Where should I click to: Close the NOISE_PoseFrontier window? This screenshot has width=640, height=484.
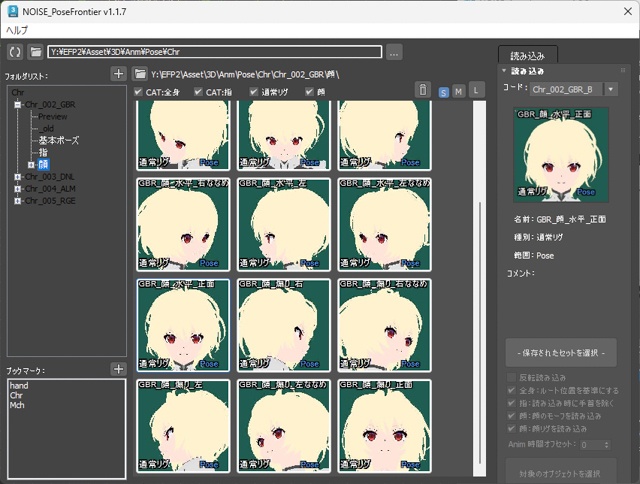point(628,11)
